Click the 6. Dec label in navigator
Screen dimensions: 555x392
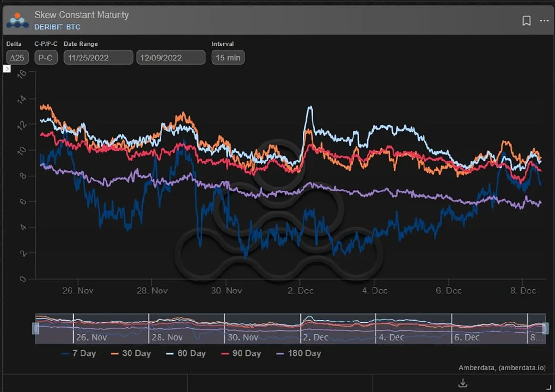(x=466, y=337)
